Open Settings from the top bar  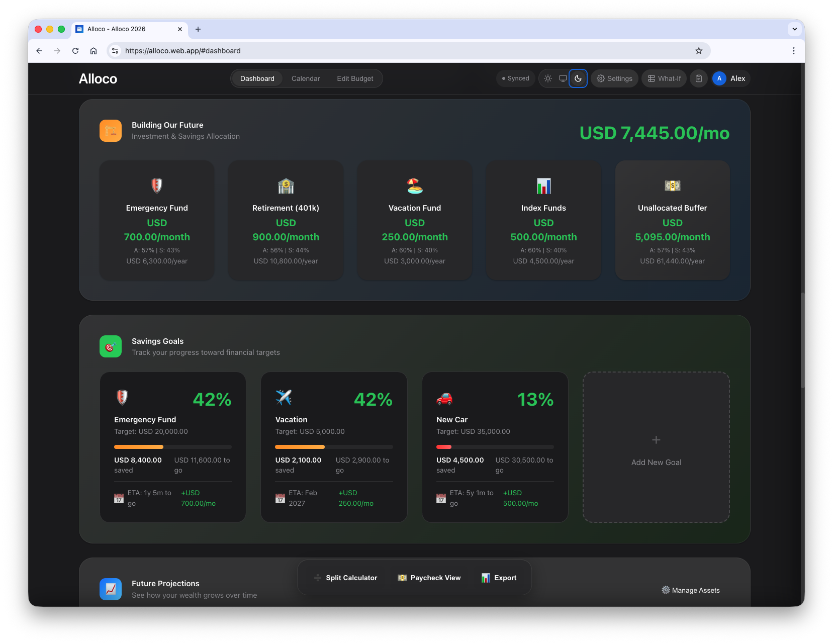(614, 78)
